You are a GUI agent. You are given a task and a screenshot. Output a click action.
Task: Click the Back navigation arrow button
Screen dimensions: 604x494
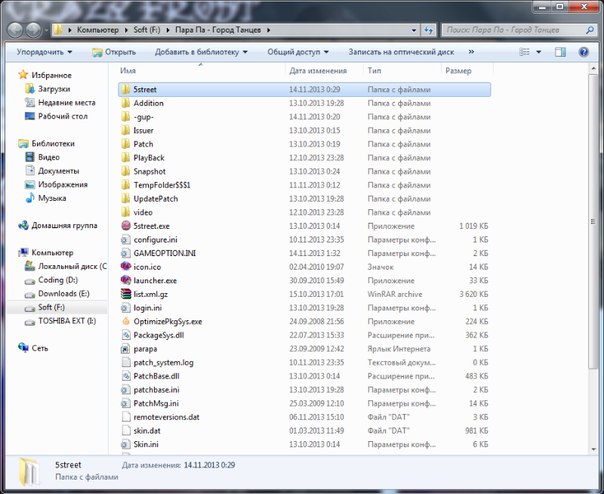pos(15,30)
